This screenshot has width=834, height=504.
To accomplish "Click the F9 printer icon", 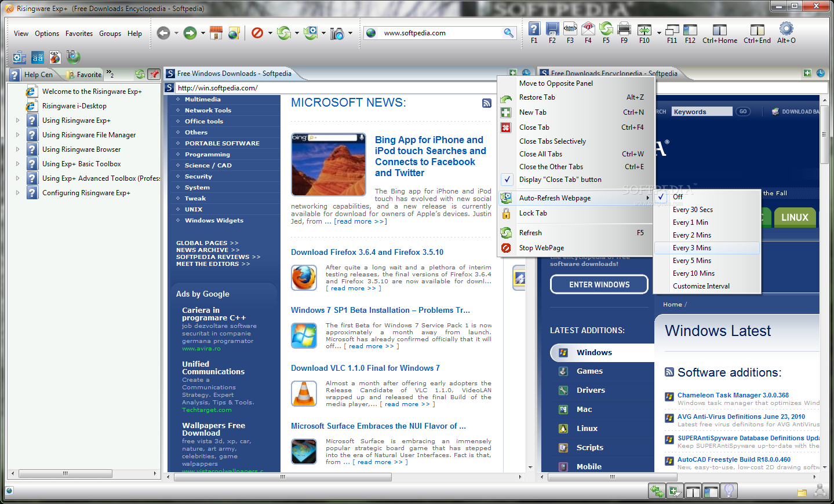I will click(x=624, y=28).
